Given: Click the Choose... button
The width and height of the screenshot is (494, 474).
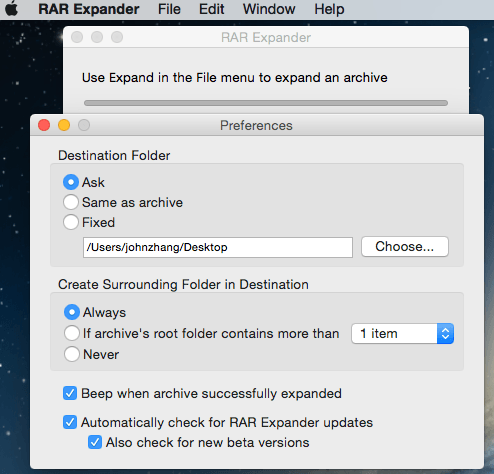Looking at the screenshot, I should (x=405, y=247).
